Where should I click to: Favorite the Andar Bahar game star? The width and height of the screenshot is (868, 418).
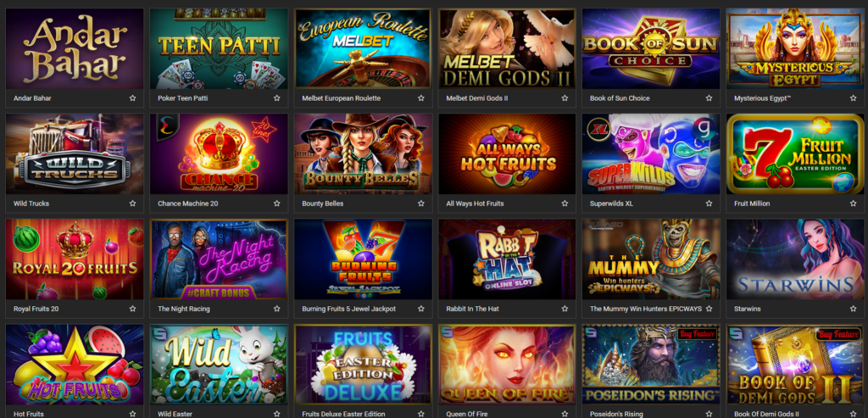[x=132, y=98]
